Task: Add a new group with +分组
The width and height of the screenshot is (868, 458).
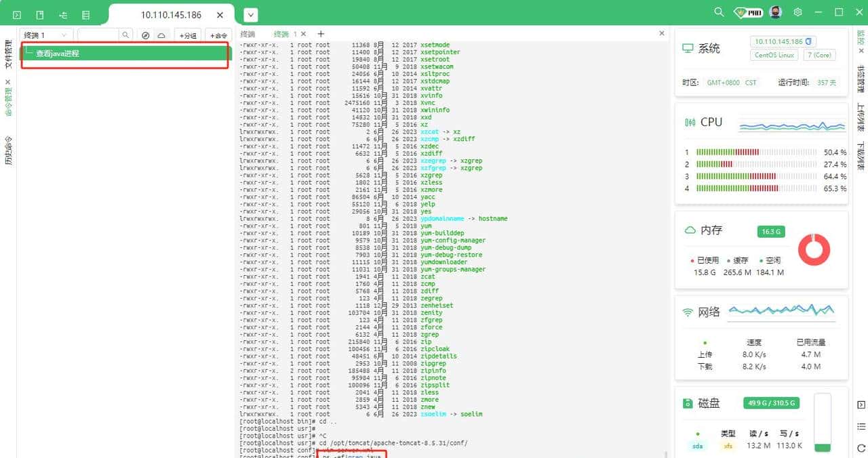Action: coord(188,35)
